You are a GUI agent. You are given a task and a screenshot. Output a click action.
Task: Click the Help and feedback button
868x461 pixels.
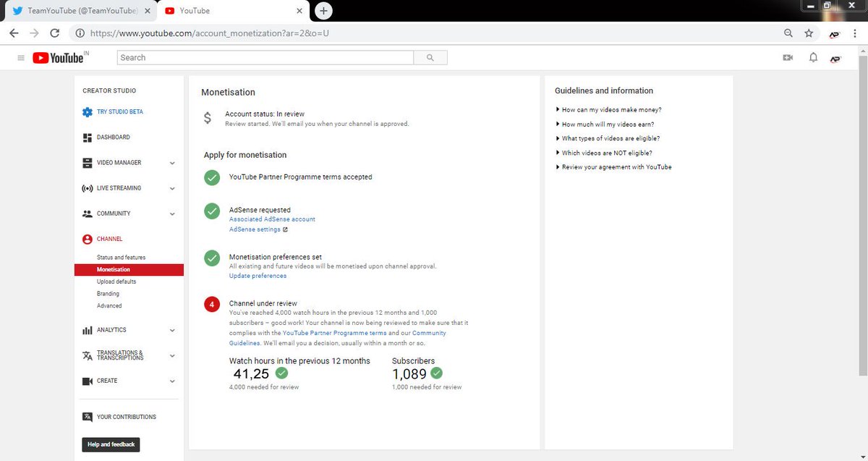tap(111, 444)
